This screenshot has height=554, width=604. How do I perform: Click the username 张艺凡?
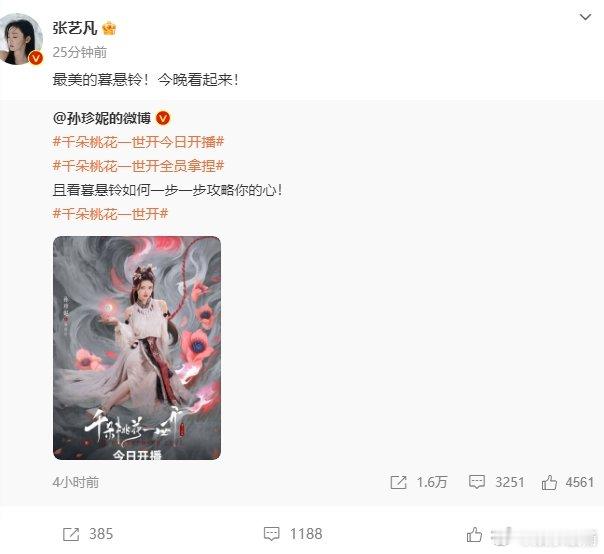pyautogui.click(x=75, y=28)
